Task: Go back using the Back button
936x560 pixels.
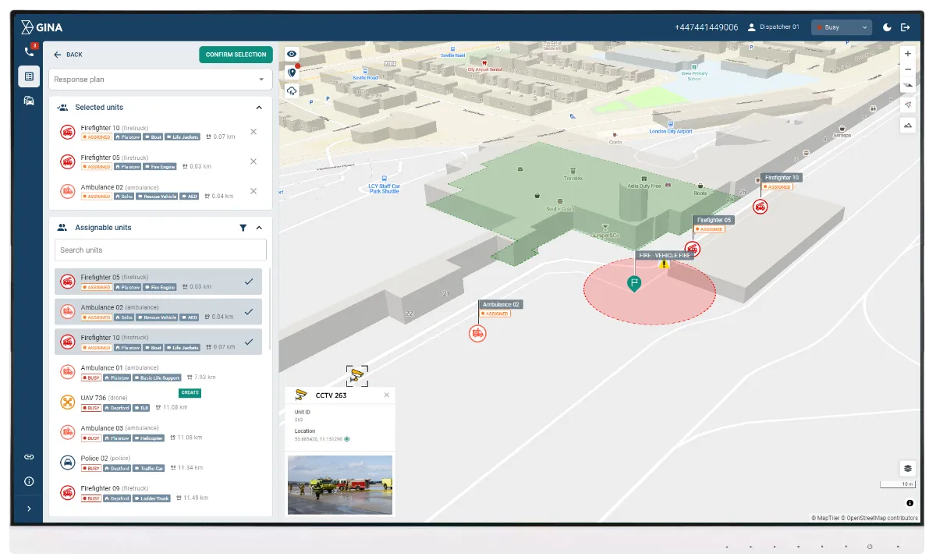Action: point(69,55)
